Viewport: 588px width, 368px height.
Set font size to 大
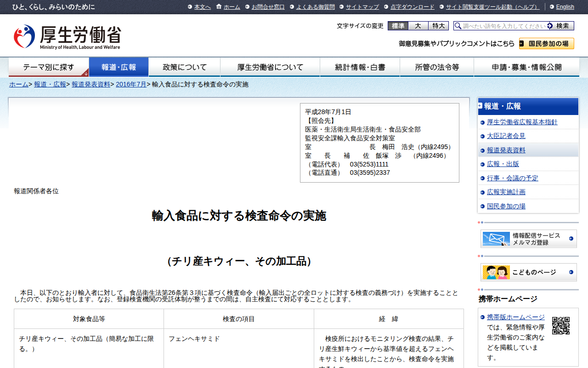[418, 26]
